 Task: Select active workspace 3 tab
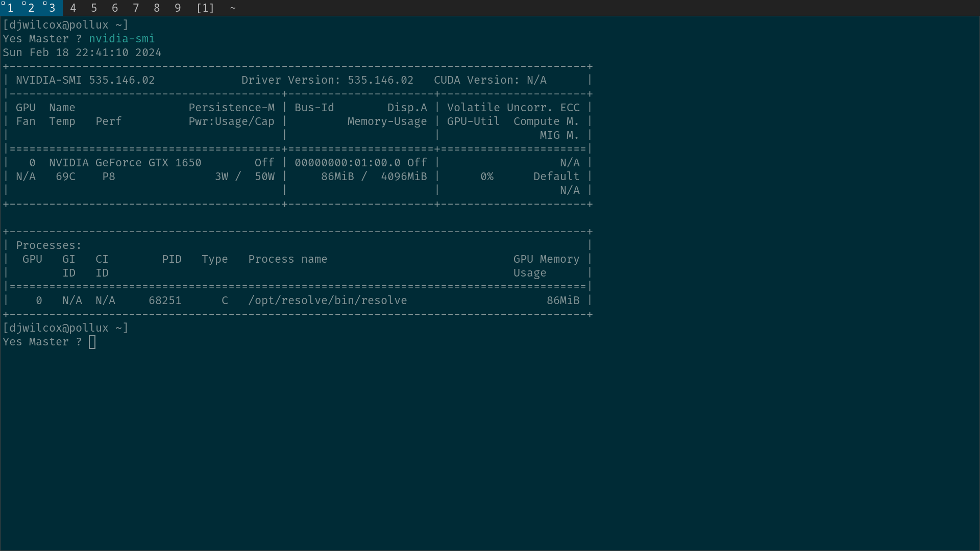pos(52,8)
